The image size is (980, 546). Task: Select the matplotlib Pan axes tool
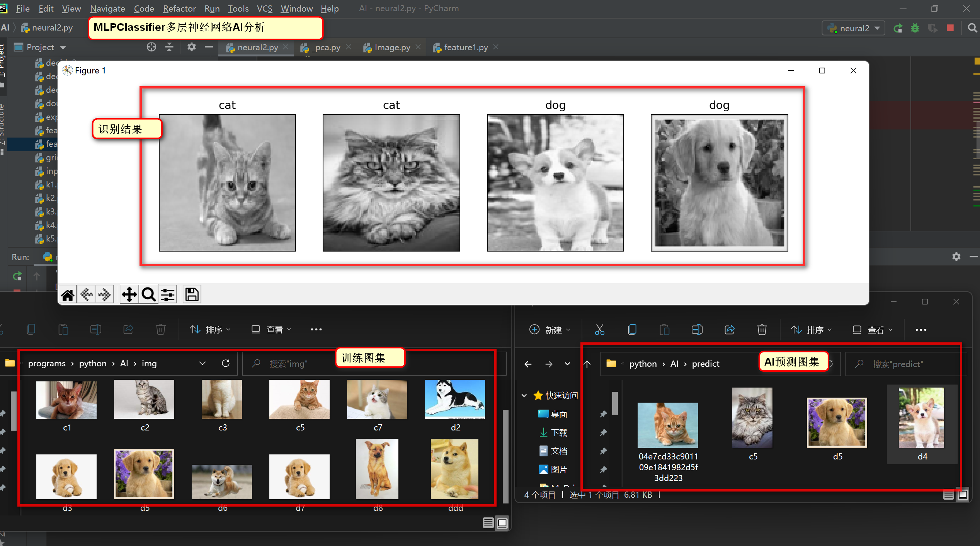[x=129, y=295]
